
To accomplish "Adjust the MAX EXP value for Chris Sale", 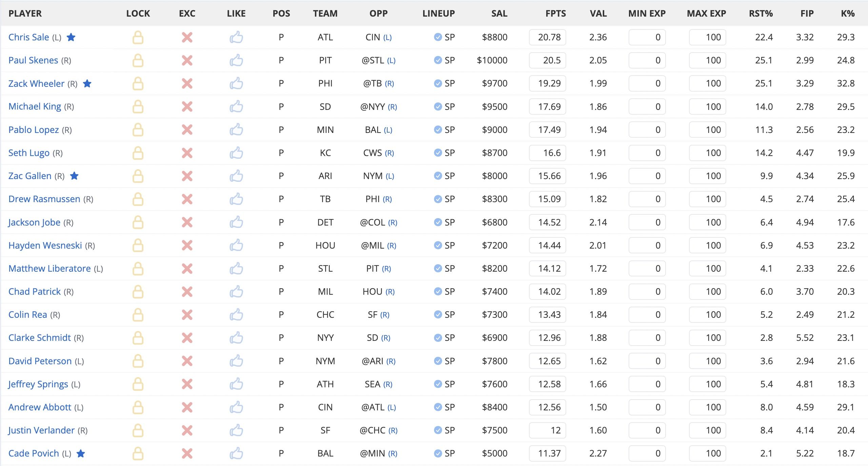I will (707, 37).
